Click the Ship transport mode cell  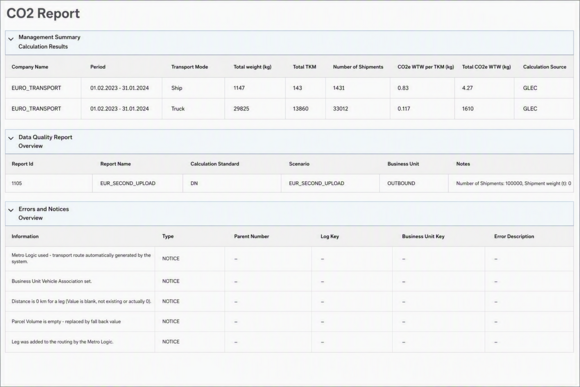176,88
